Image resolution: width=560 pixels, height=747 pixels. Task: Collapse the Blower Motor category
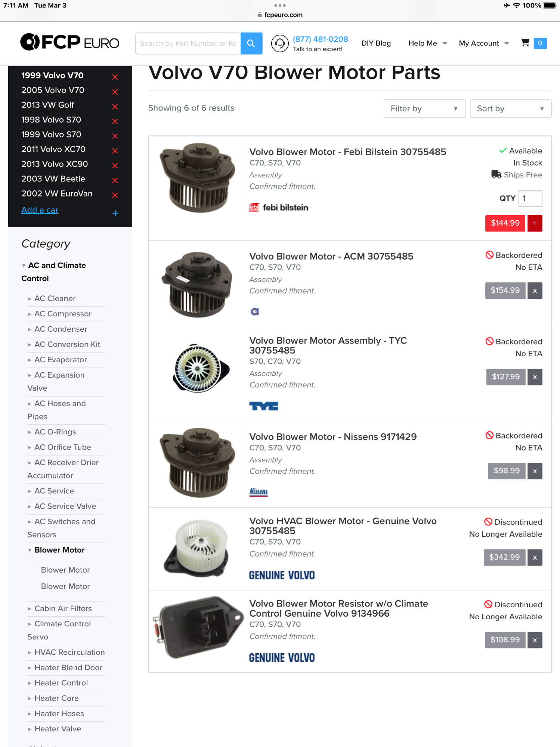coord(59,550)
